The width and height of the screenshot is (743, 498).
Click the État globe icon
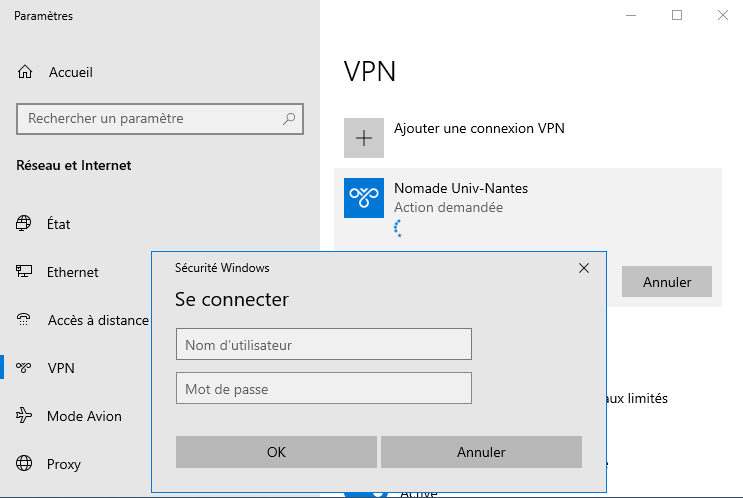[24, 224]
